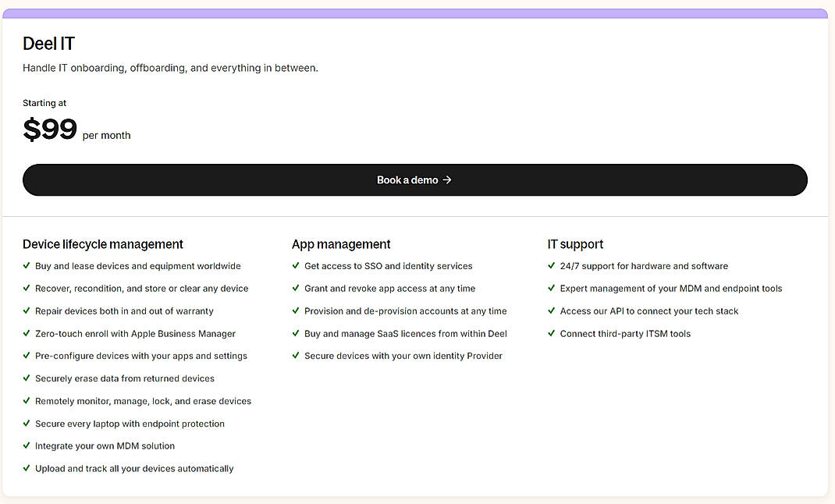This screenshot has height=504, width=835.
Task: Click "Buy and manage SaaS licences from within Deel"
Action: (x=405, y=334)
